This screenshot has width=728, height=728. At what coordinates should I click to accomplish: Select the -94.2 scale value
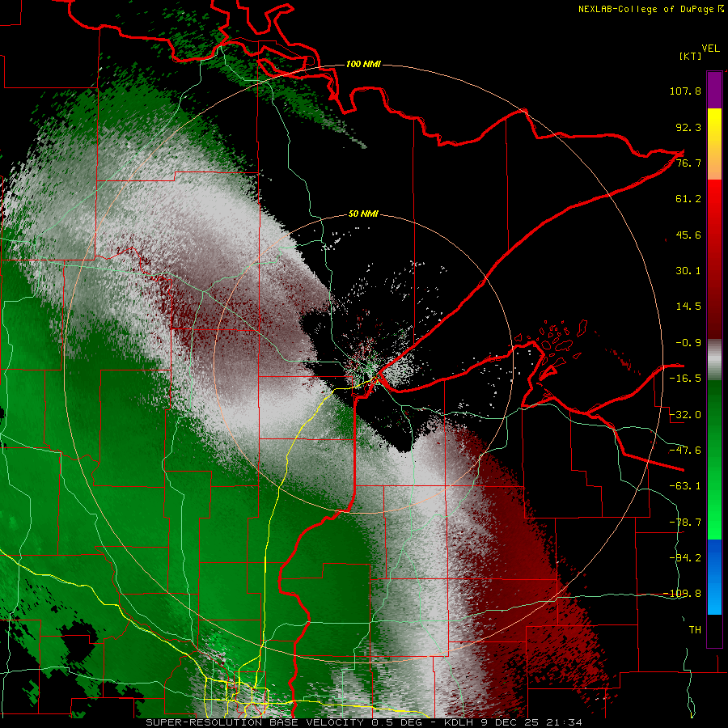[685, 558]
